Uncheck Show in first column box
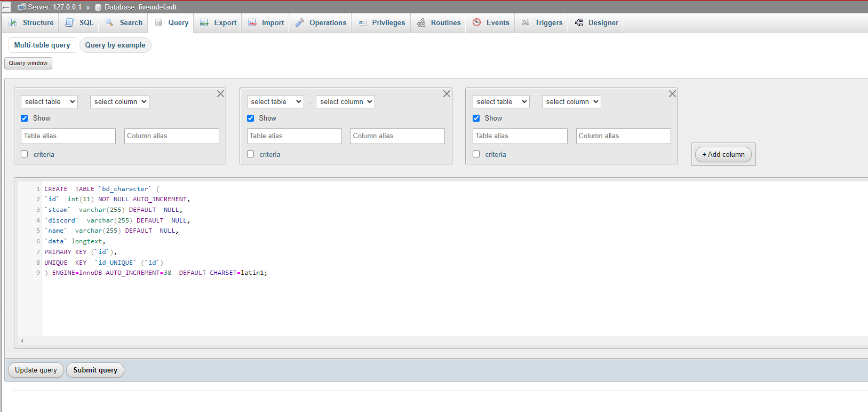This screenshot has width=868, height=412. click(25, 118)
